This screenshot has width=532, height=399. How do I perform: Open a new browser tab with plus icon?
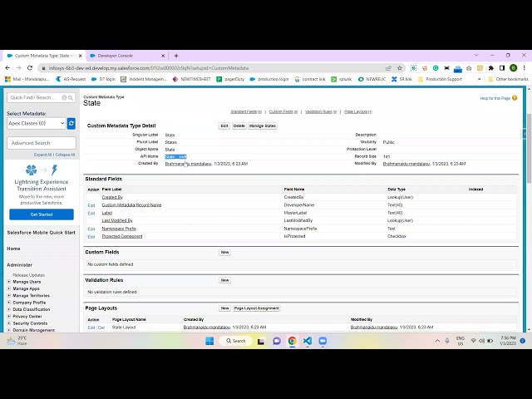pos(176,56)
